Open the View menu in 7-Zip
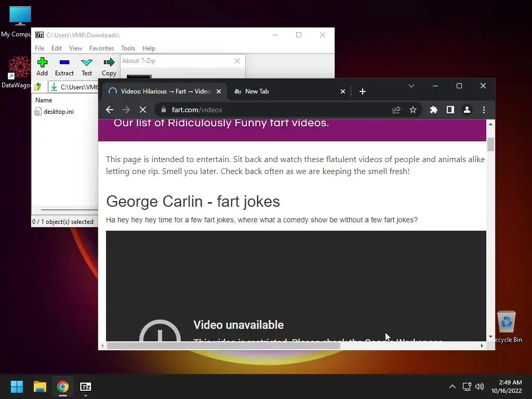532x399 pixels. [x=75, y=48]
